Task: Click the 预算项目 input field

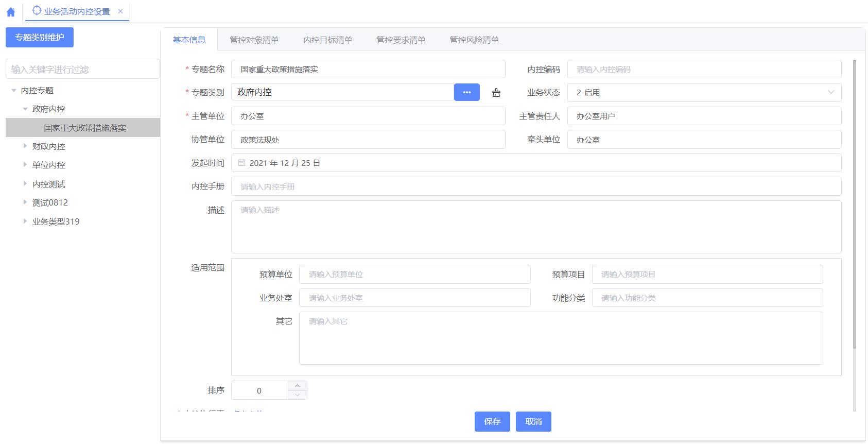Action: point(707,274)
